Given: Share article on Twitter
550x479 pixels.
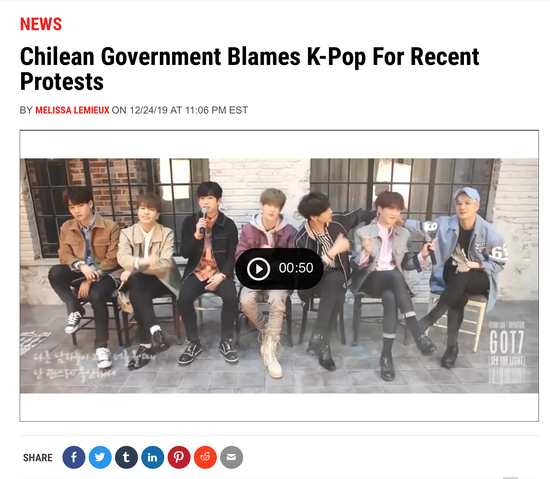Looking at the screenshot, I should coord(100,457).
